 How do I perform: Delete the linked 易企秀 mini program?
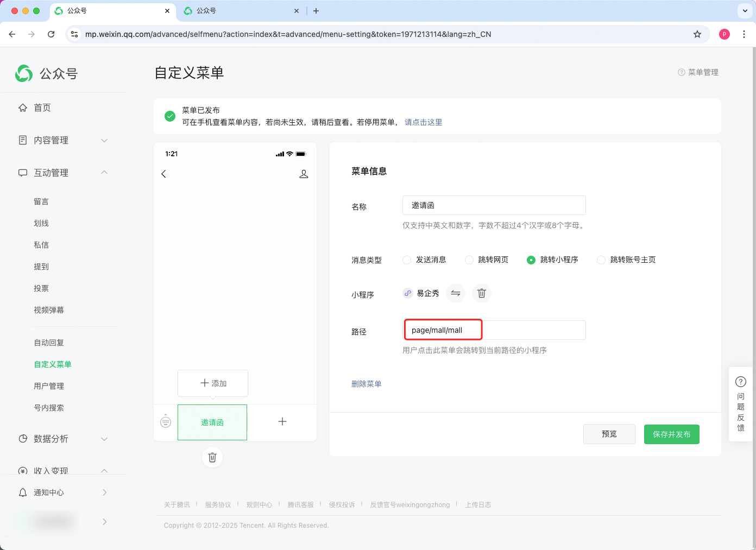click(x=481, y=293)
